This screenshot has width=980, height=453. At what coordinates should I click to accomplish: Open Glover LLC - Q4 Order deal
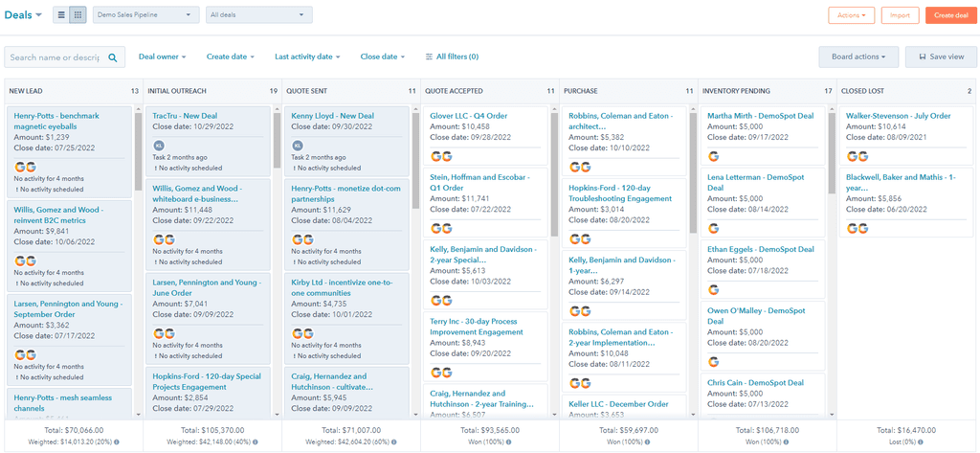pos(469,116)
